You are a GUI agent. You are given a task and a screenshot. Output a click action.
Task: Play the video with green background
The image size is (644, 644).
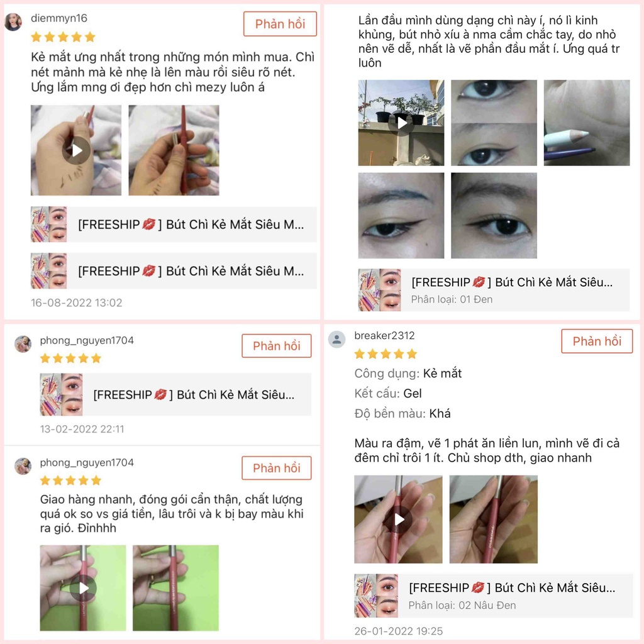pos(83,588)
